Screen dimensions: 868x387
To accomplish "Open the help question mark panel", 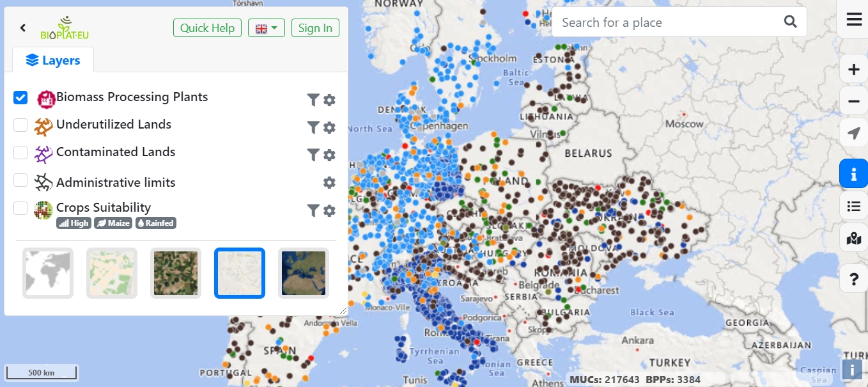I will 853,279.
